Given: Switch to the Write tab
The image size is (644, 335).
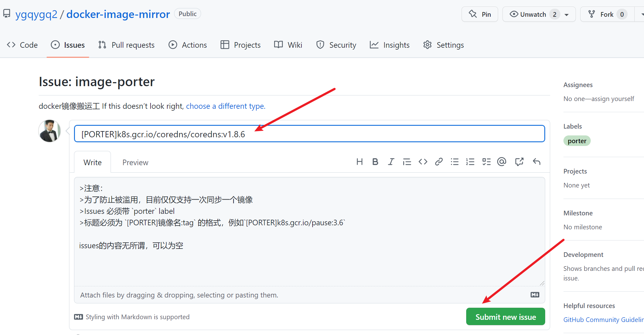Looking at the screenshot, I should pos(93,162).
